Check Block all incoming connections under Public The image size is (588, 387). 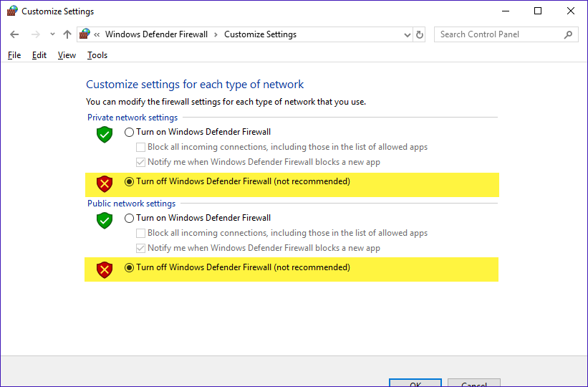pos(140,233)
